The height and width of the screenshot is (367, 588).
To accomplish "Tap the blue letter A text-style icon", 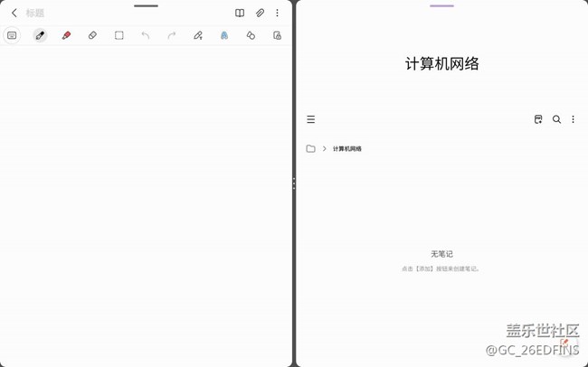I will tap(224, 35).
